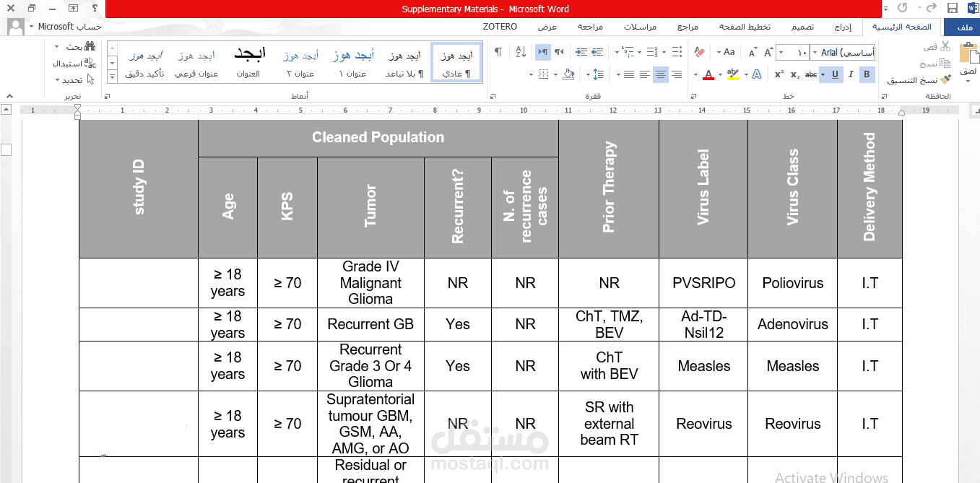Click the Decrease Indent icon

[x=597, y=52]
